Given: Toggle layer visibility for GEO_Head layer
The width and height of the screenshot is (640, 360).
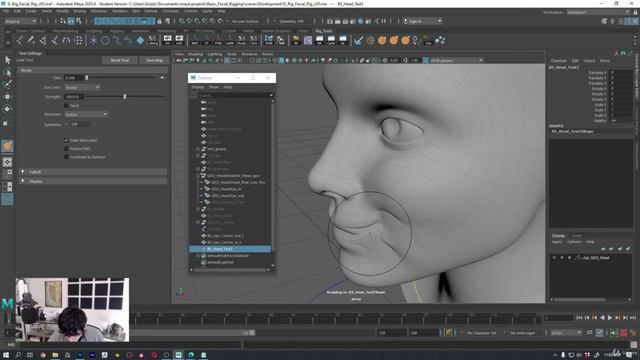Looking at the screenshot, I should point(554,258).
